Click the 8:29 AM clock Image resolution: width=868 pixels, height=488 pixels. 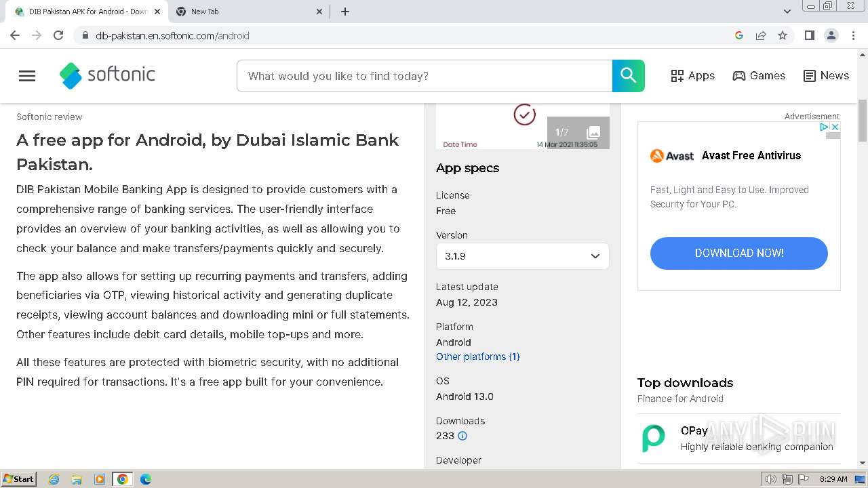coord(833,479)
